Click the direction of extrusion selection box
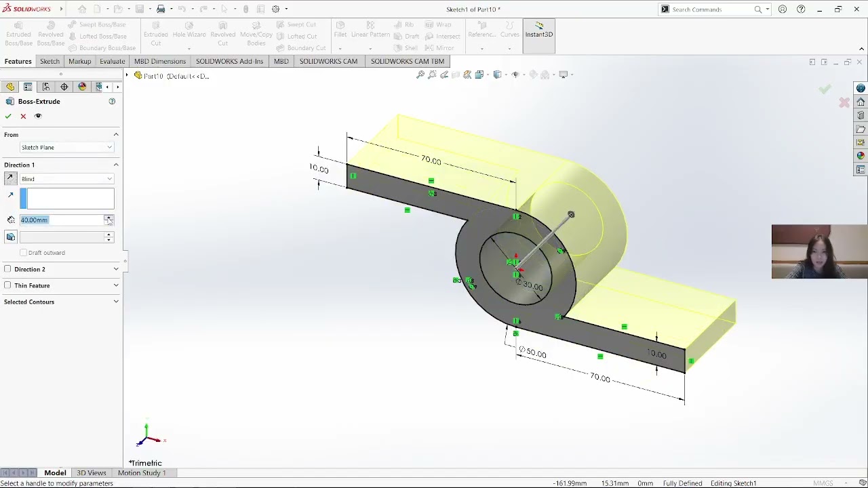Screen dimensions: 868x488 pyautogui.click(x=66, y=199)
